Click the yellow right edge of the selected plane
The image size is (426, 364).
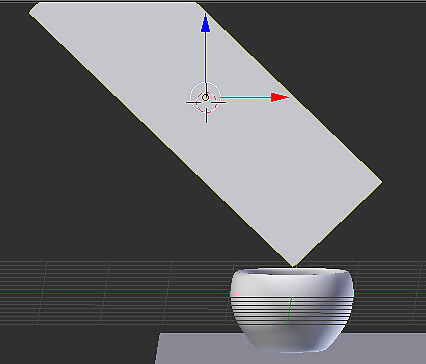[x=289, y=93]
